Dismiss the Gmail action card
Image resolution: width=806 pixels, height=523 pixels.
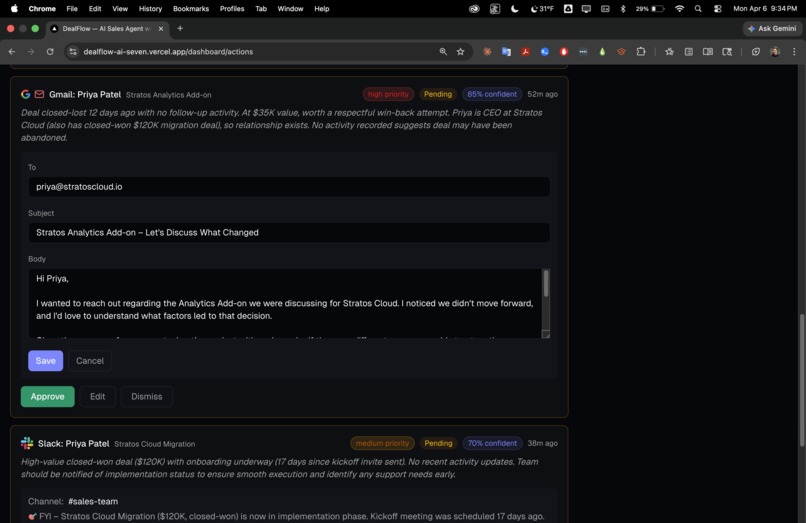(x=146, y=396)
